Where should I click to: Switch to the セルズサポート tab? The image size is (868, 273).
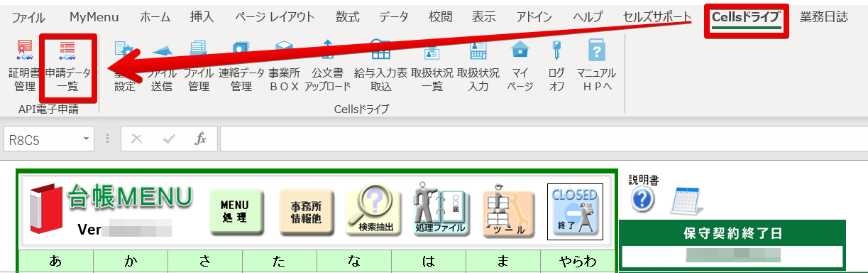click(x=657, y=17)
